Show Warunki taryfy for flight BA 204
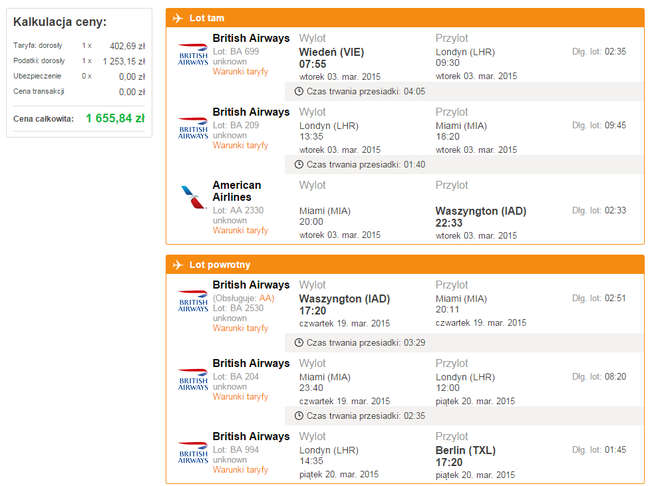Image resolution: width=650 pixels, height=486 pixels. pos(240,397)
